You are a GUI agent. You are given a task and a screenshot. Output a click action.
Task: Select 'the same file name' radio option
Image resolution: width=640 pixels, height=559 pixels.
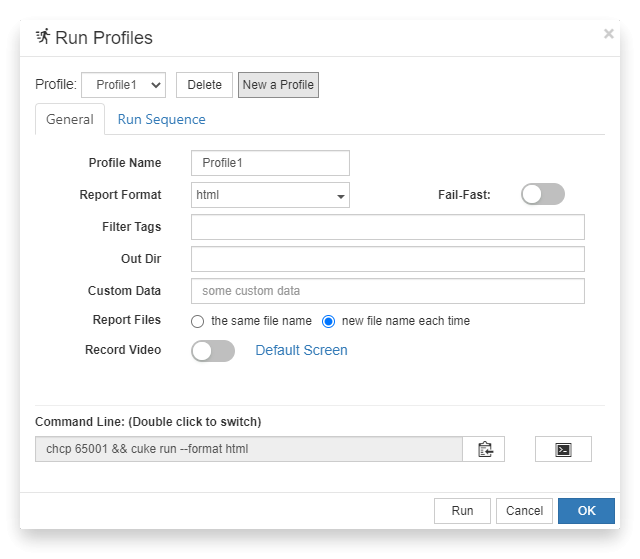pos(198,322)
